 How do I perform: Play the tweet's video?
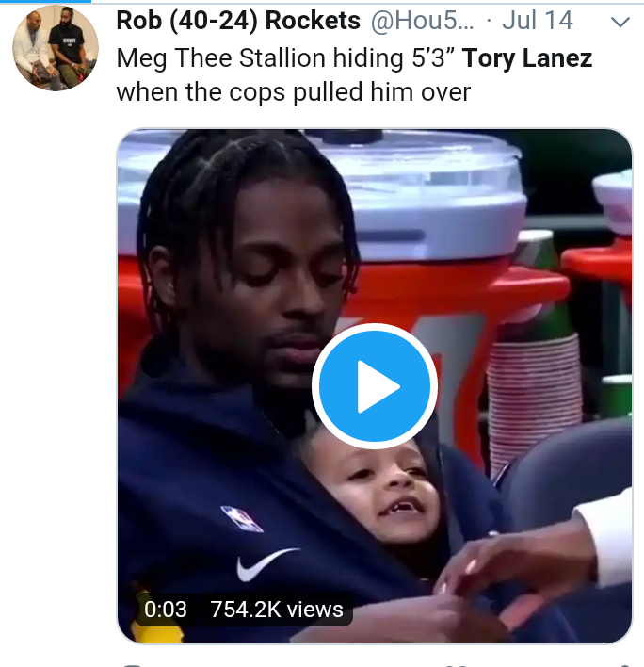point(375,386)
